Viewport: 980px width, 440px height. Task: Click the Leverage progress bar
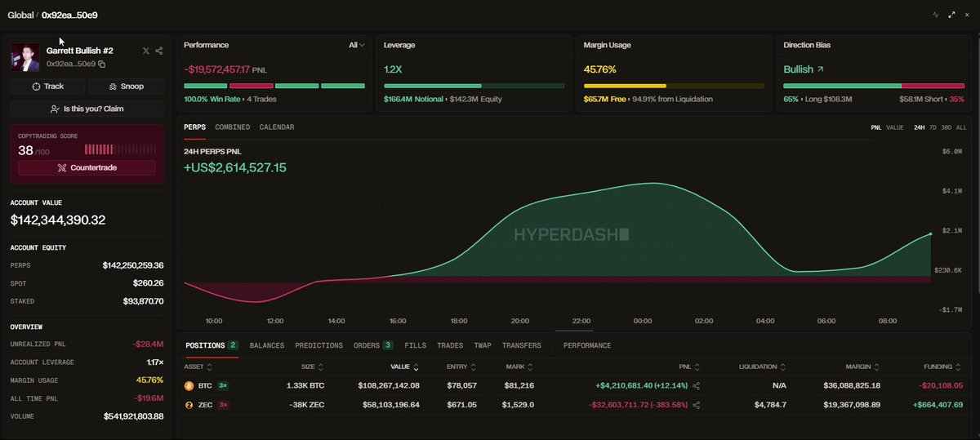(x=474, y=85)
